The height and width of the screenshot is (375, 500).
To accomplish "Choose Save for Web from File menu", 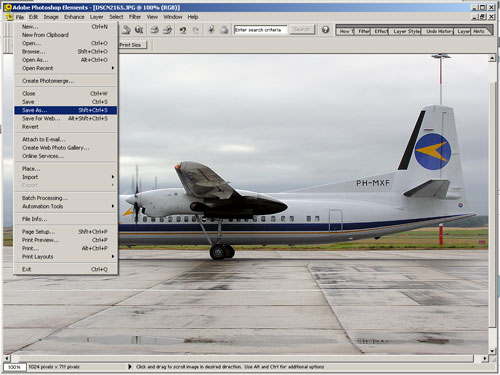I will pyautogui.click(x=66, y=118).
